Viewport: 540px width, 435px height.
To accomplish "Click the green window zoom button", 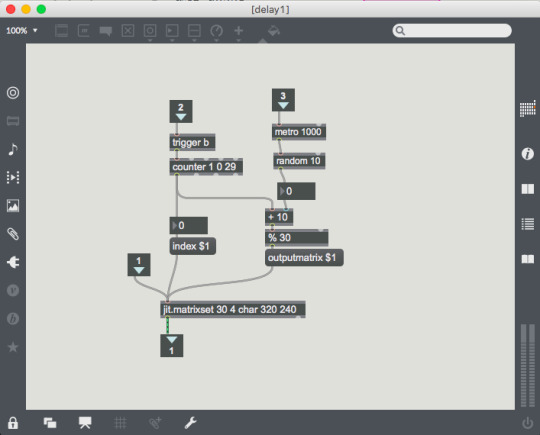I will 41,9.
